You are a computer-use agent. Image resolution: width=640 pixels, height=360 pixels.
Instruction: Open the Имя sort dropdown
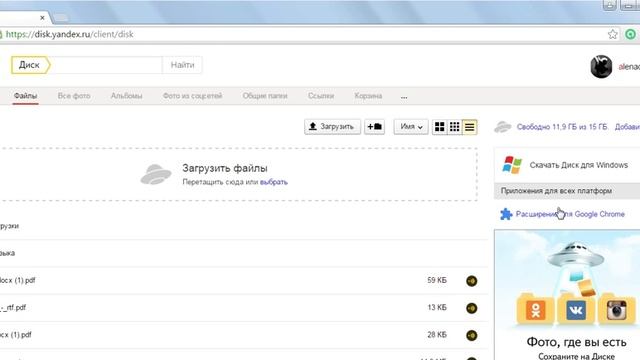click(411, 127)
